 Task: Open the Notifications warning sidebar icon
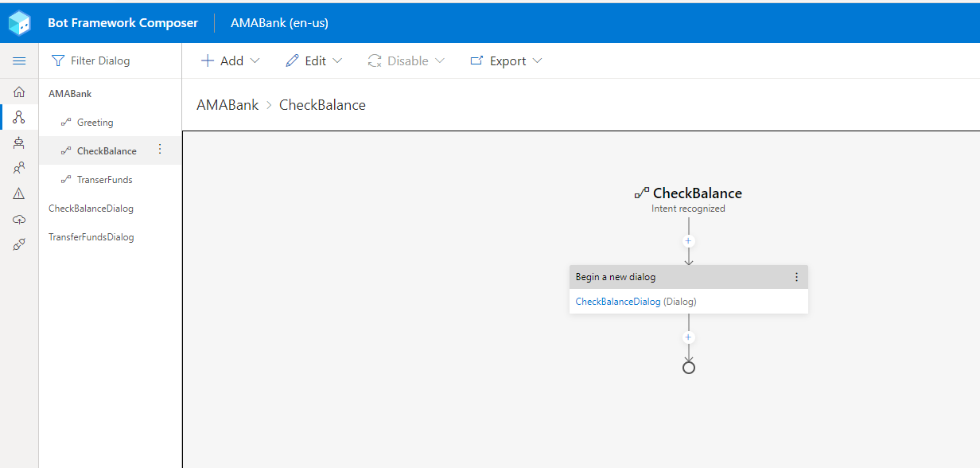point(19,193)
